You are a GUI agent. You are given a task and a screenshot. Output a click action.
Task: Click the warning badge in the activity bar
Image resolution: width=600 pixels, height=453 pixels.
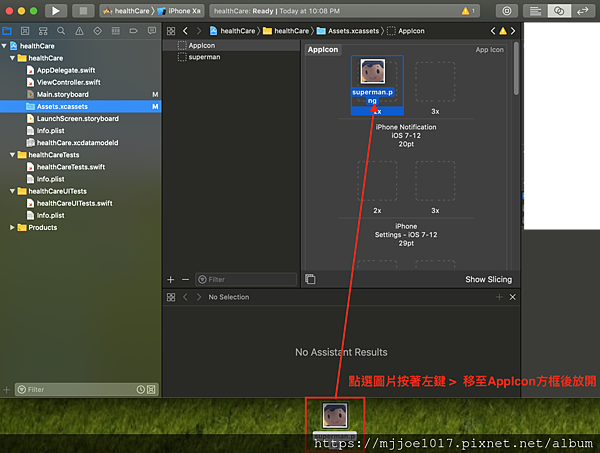click(468, 11)
